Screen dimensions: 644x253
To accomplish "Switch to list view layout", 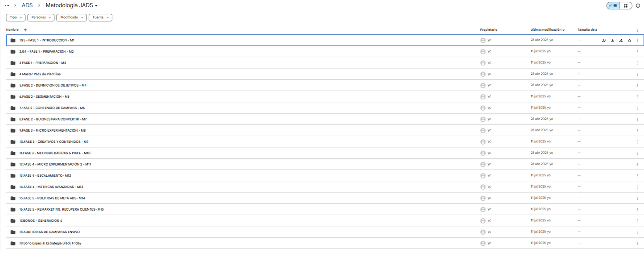I will (x=613, y=6).
